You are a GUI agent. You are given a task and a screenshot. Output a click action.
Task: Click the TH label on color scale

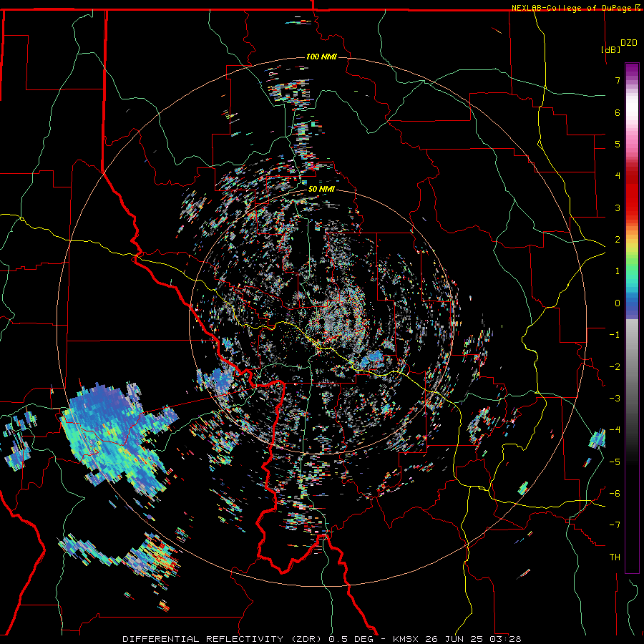click(x=615, y=557)
